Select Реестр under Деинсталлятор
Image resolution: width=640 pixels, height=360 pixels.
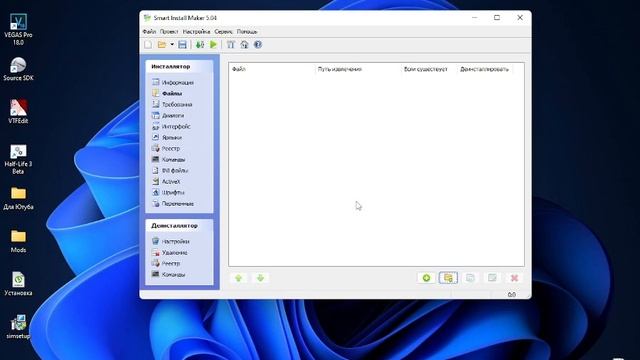pos(166,264)
